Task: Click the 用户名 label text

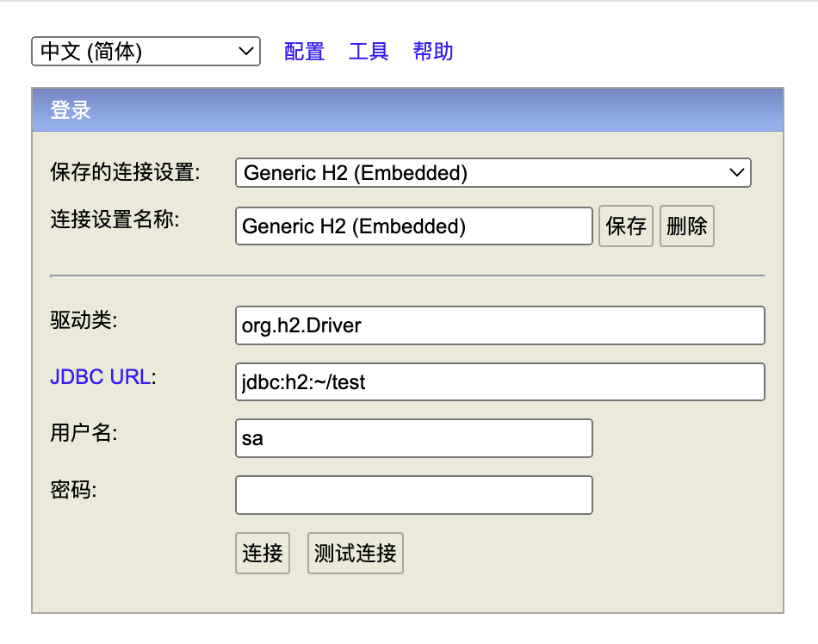Action: coord(84,434)
